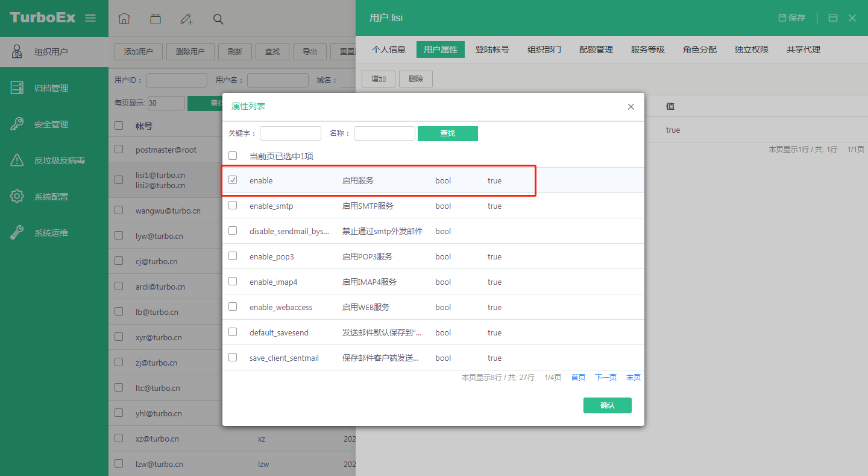Viewport: 868px width, 476px height.
Task: Open 归档管理 in the sidebar
Action: [x=54, y=88]
